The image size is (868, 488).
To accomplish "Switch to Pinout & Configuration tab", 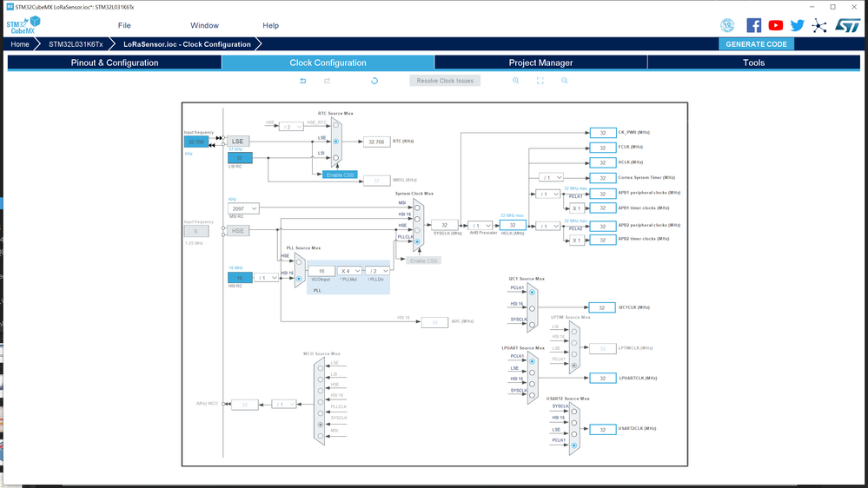I will [115, 63].
